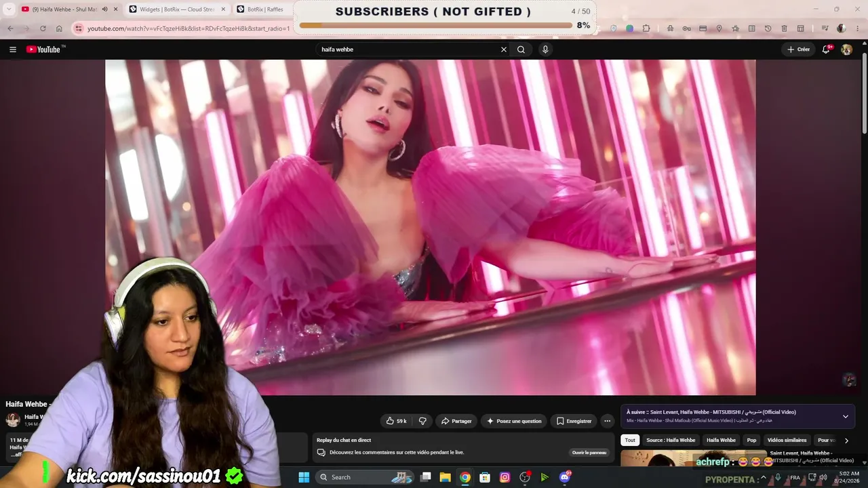Open File Explorer from the taskbar
Image resolution: width=868 pixels, height=488 pixels.
[x=445, y=477]
